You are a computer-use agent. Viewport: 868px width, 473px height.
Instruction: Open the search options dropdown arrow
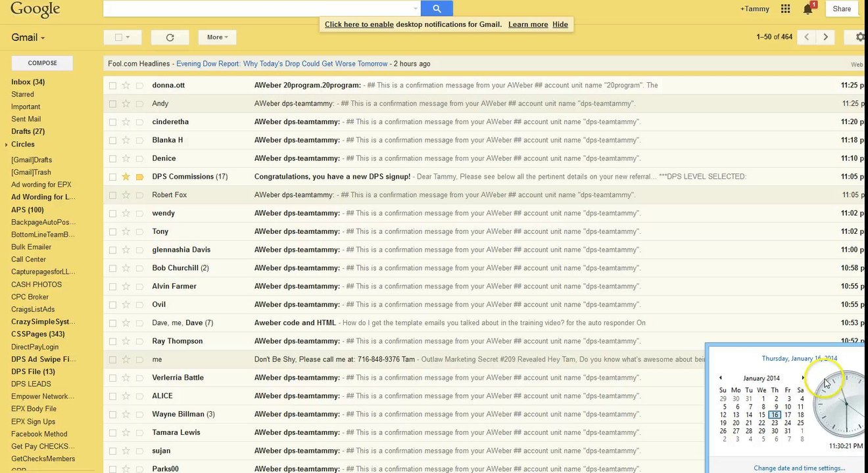coord(416,9)
